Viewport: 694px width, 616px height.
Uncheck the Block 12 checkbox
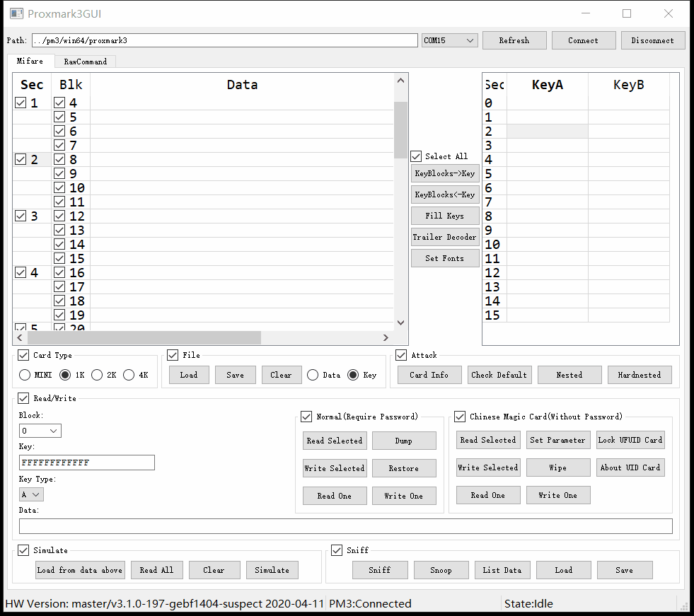pyautogui.click(x=59, y=216)
